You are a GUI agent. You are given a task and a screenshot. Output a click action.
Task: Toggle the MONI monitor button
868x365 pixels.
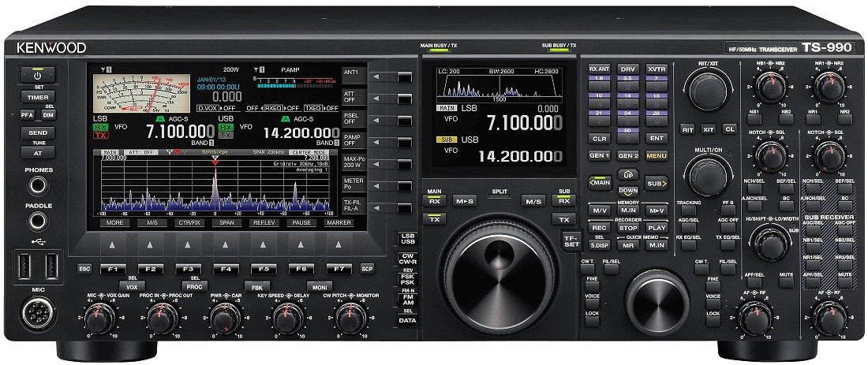(x=320, y=287)
